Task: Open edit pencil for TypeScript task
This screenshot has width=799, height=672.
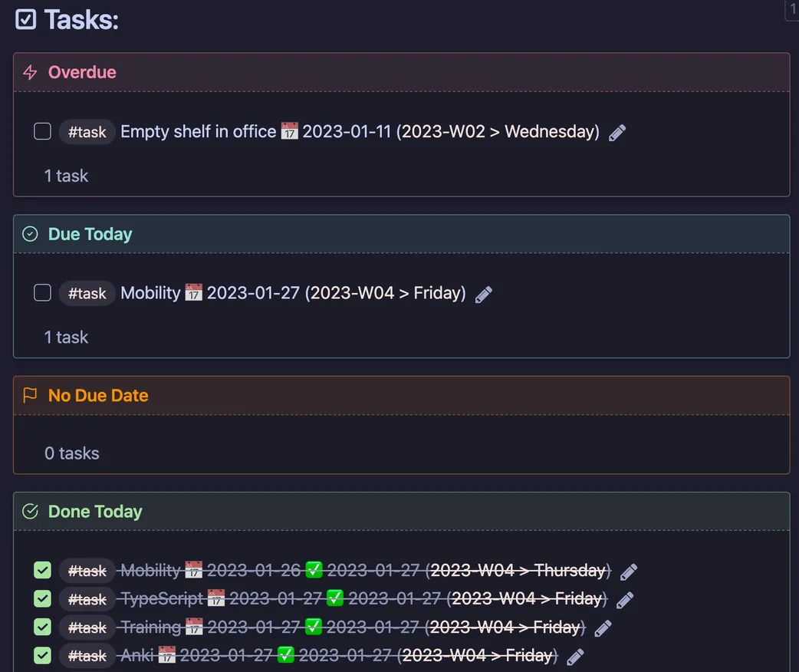Action: pos(625,600)
